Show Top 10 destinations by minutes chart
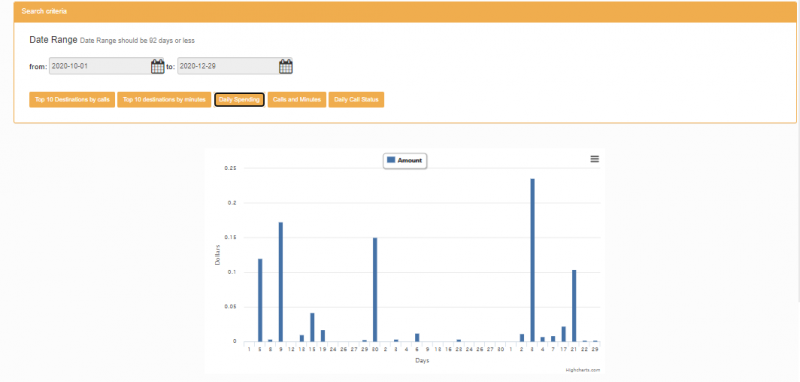 click(x=164, y=100)
